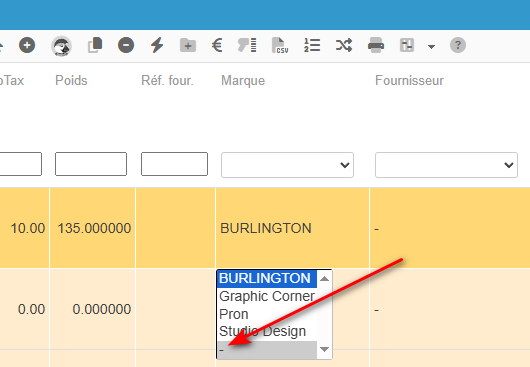Click the duplicate/copy pages icon
530x367 pixels.
point(95,45)
